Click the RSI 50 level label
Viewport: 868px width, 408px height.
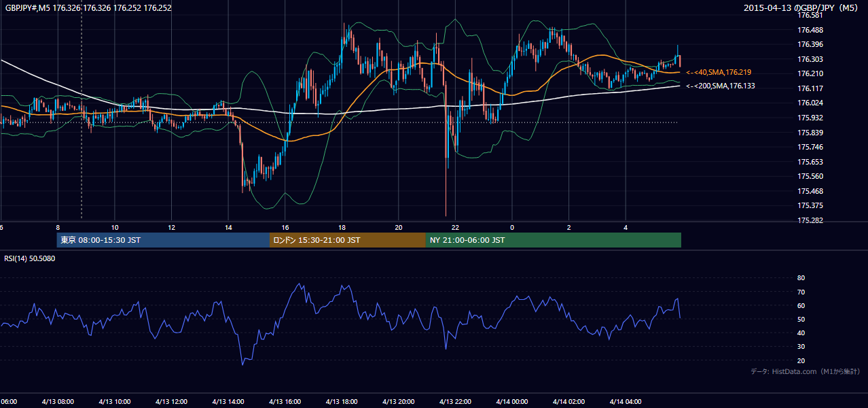(x=801, y=319)
